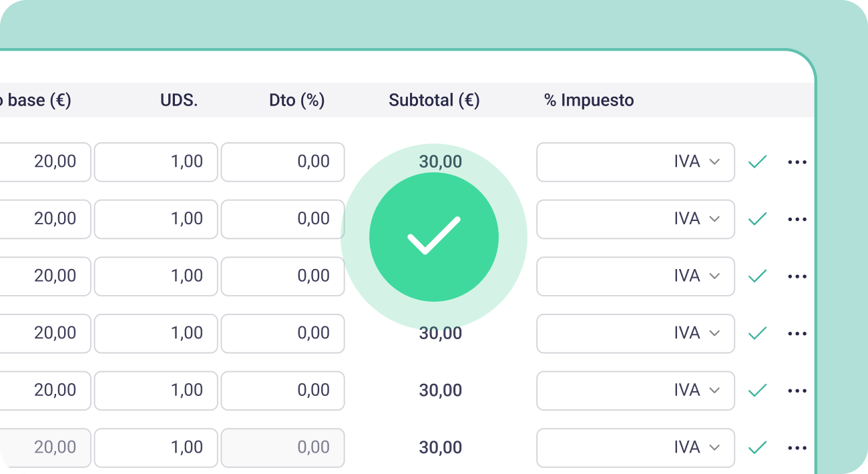Approve the fourth row via green check
This screenshot has height=474, width=868.
point(758,333)
